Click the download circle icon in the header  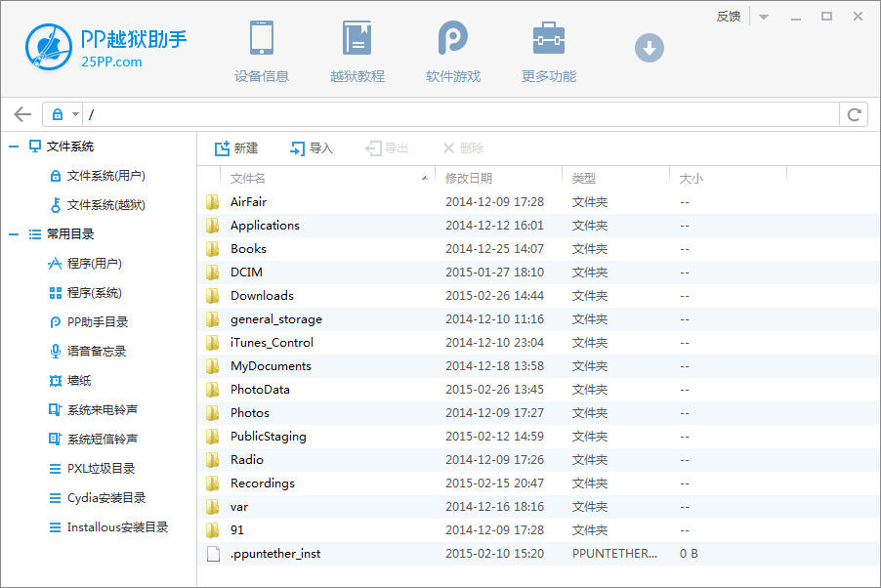tap(649, 47)
